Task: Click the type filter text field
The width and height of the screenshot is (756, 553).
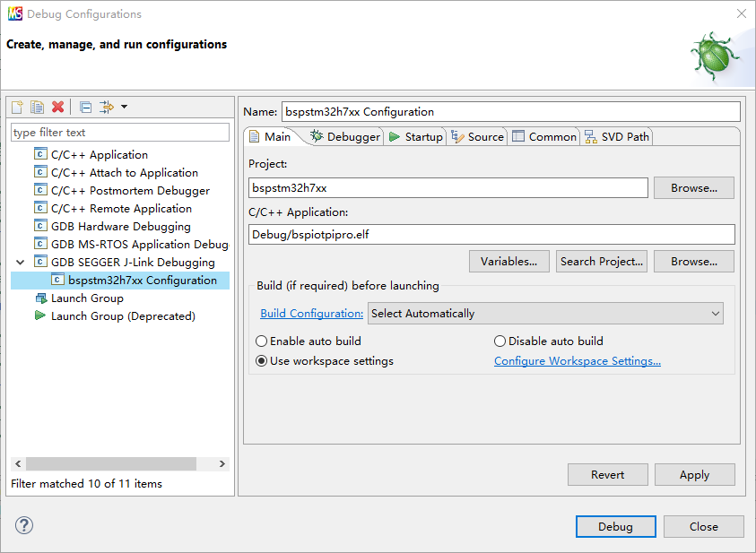Action: click(120, 133)
